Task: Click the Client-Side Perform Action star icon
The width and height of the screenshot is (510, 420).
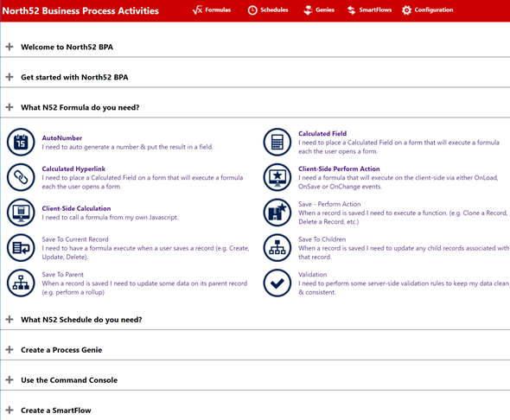Action: pyautogui.click(x=277, y=177)
